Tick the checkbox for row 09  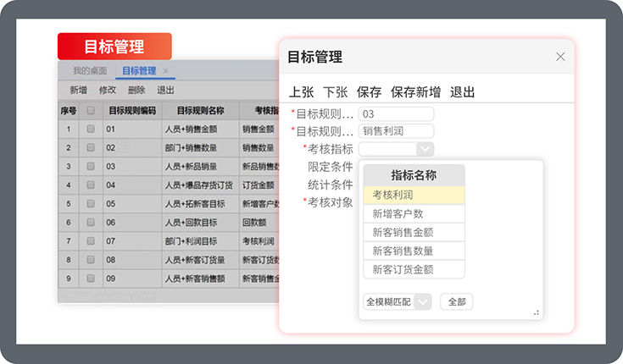point(91,279)
